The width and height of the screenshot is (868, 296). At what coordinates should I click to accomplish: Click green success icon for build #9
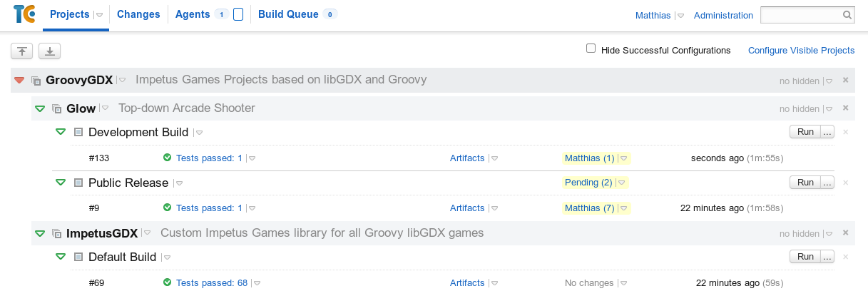(x=167, y=208)
